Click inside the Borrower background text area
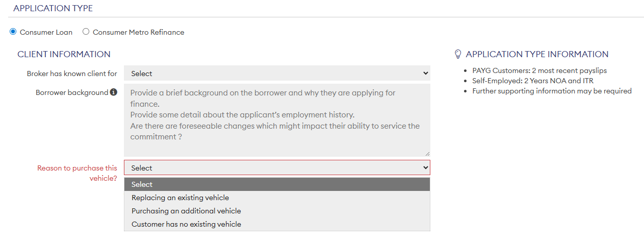644x242 pixels. (277, 120)
